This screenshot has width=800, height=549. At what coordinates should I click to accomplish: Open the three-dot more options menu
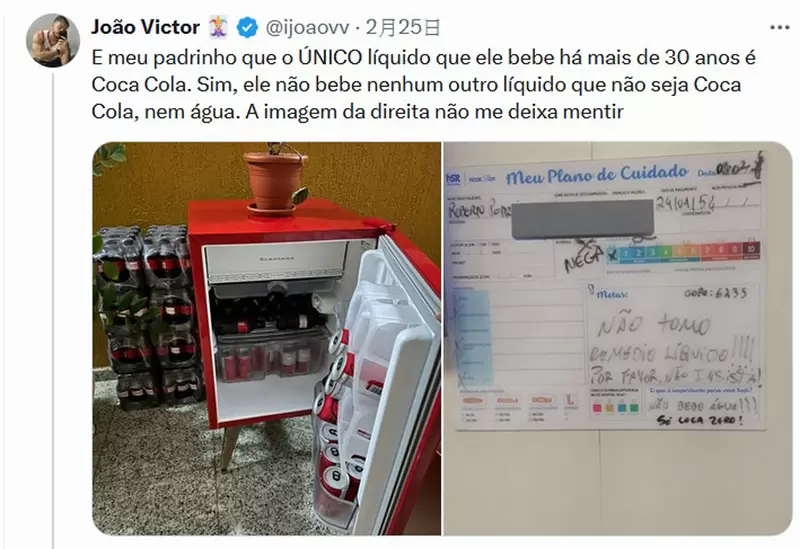[780, 28]
